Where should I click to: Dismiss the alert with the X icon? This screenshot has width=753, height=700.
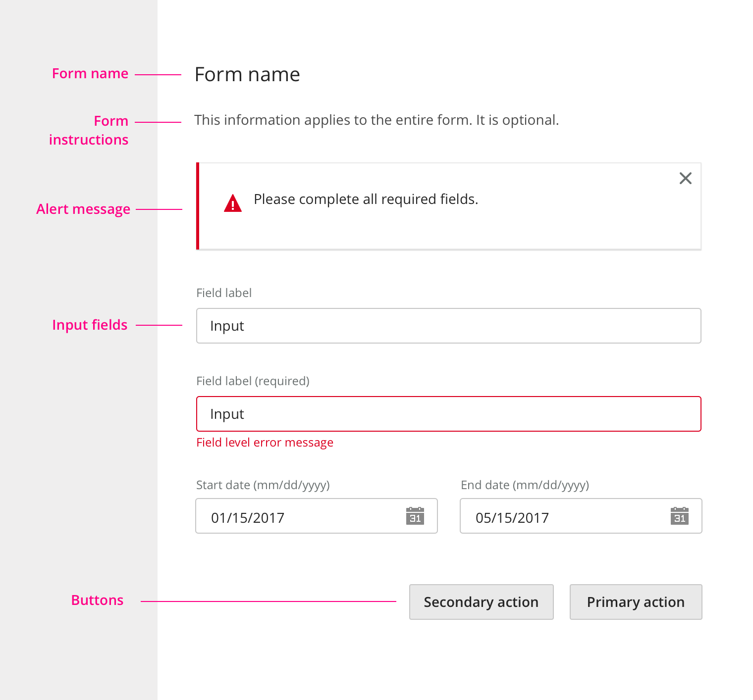(685, 178)
